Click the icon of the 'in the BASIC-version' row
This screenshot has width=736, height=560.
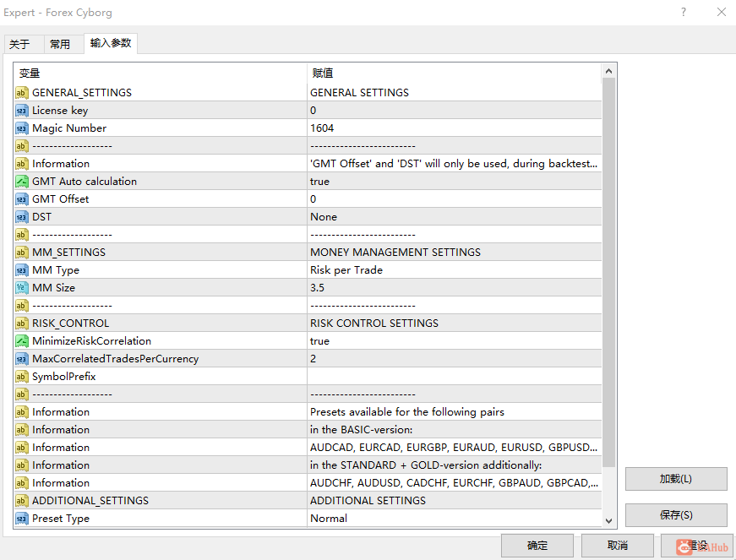(x=22, y=430)
